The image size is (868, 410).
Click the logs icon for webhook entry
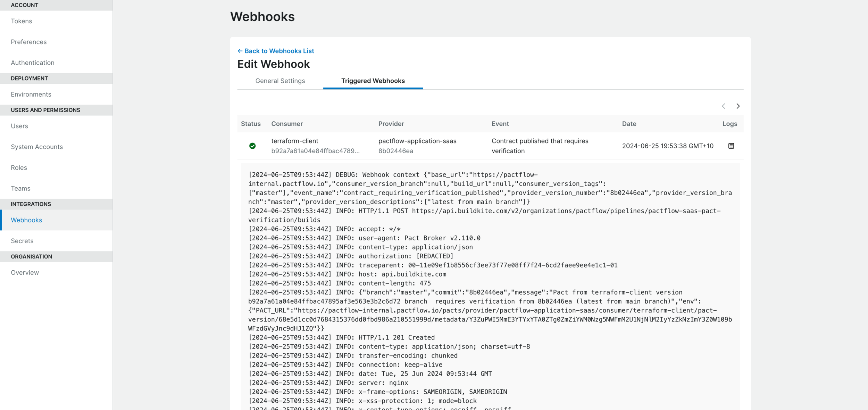[x=731, y=146]
